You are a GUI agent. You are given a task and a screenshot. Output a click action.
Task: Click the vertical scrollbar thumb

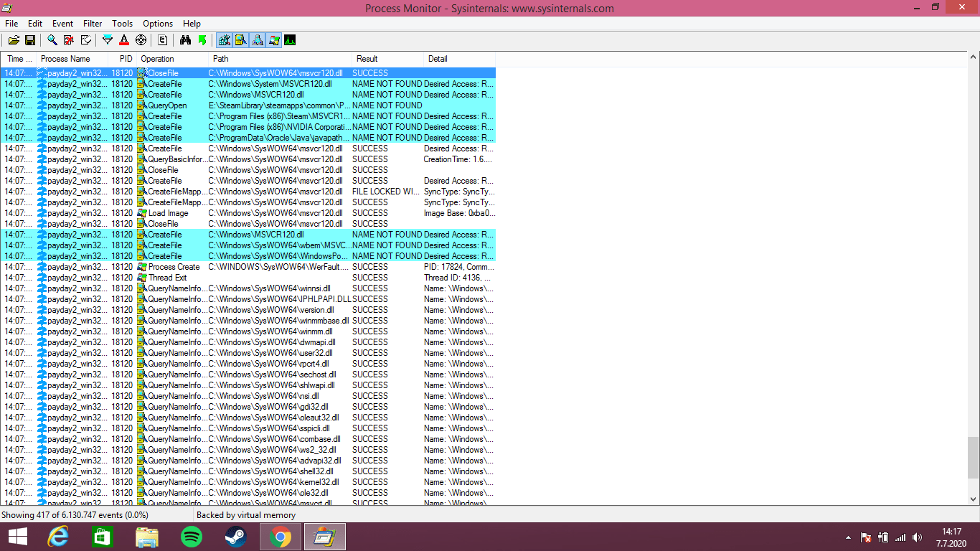tap(974, 458)
